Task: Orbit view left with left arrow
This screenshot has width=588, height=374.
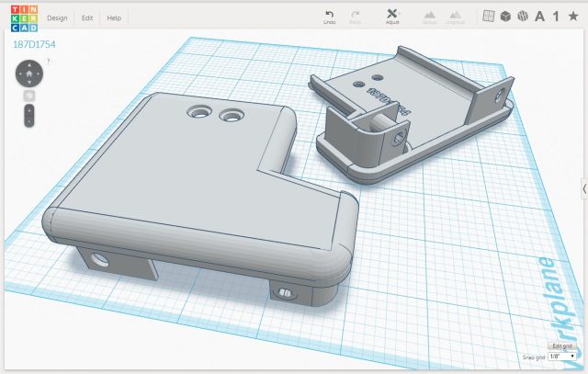Action: click(20, 74)
